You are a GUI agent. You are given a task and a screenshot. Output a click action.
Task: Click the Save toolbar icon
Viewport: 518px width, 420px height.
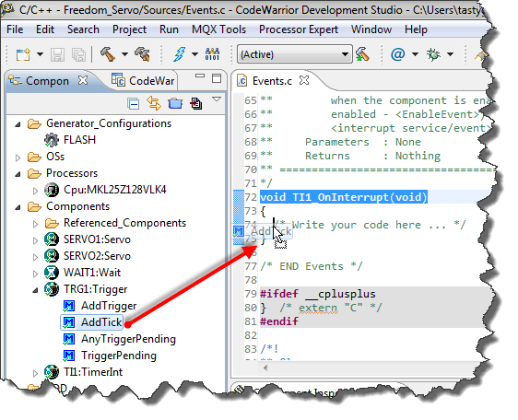tap(57, 54)
